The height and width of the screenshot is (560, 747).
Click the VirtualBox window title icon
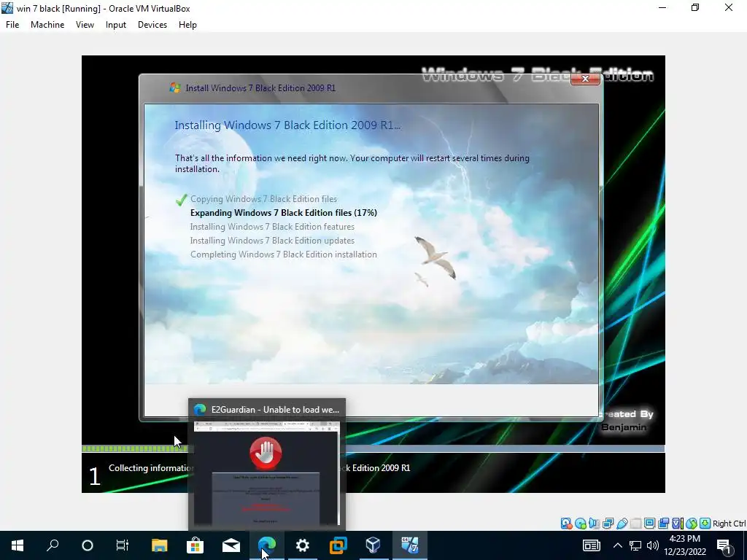7,8
